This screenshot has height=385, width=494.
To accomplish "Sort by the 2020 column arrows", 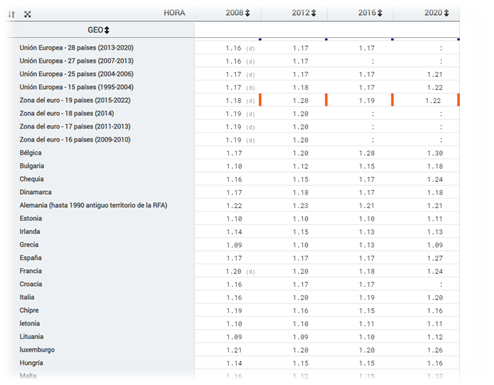I will coord(446,13).
